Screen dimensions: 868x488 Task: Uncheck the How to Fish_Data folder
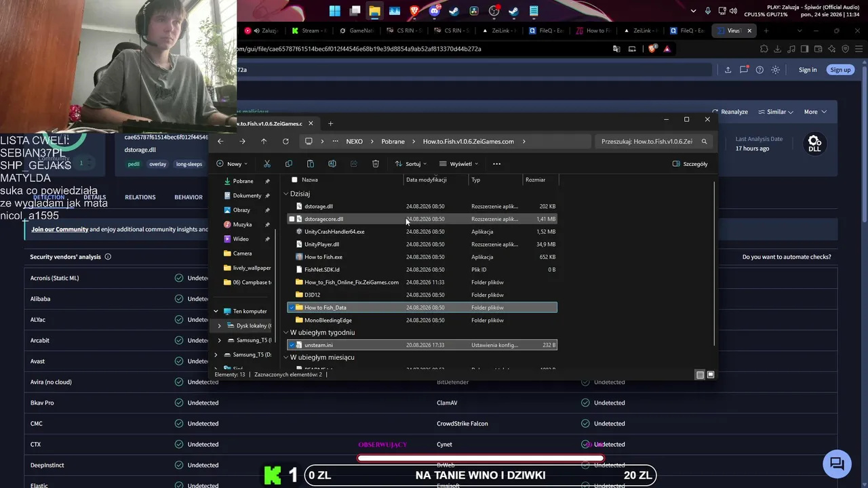click(x=292, y=308)
